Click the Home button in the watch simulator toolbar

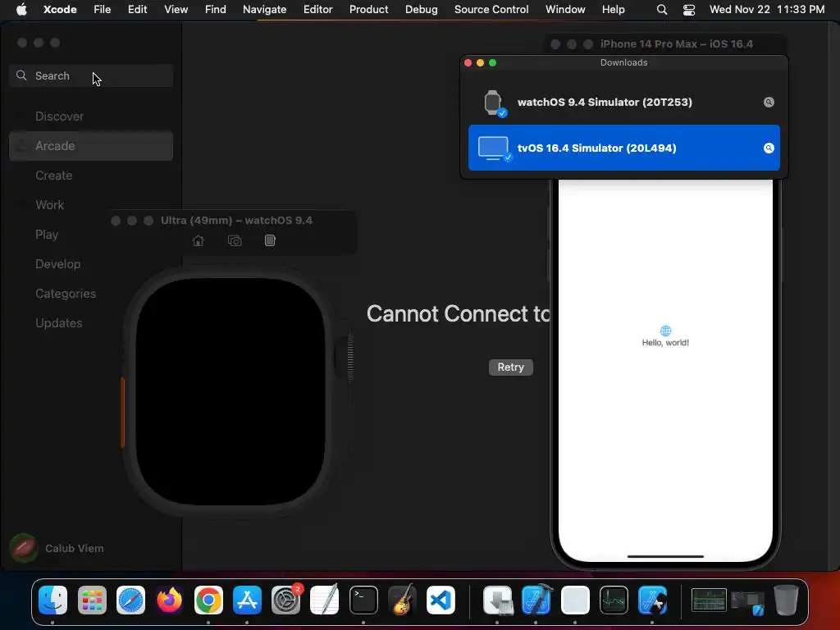point(199,240)
